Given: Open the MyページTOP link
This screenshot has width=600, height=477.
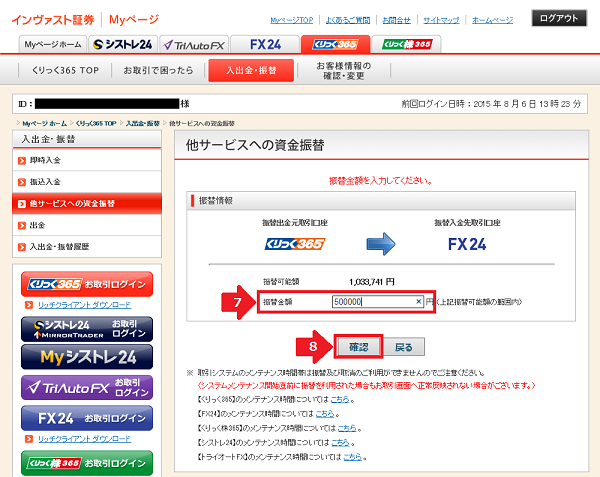Looking at the screenshot, I should tap(292, 20).
